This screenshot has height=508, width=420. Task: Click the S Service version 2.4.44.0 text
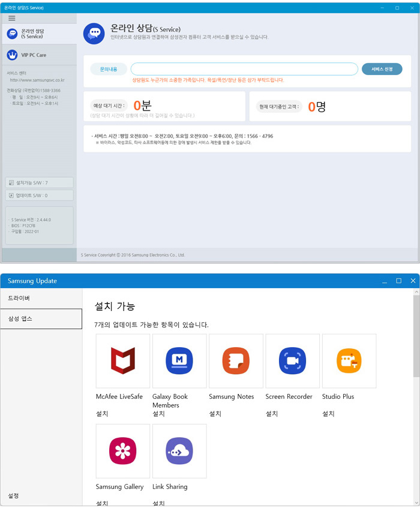pos(31,220)
